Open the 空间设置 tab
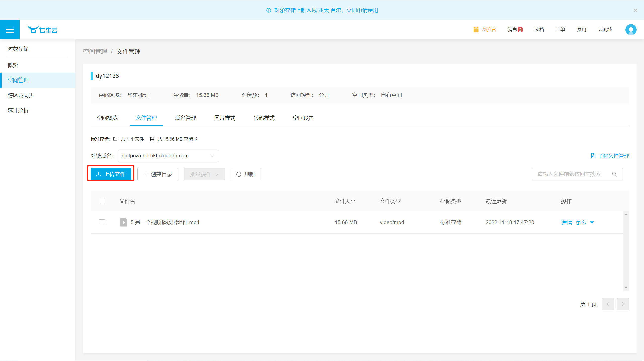The width and height of the screenshot is (644, 361). coord(303,118)
